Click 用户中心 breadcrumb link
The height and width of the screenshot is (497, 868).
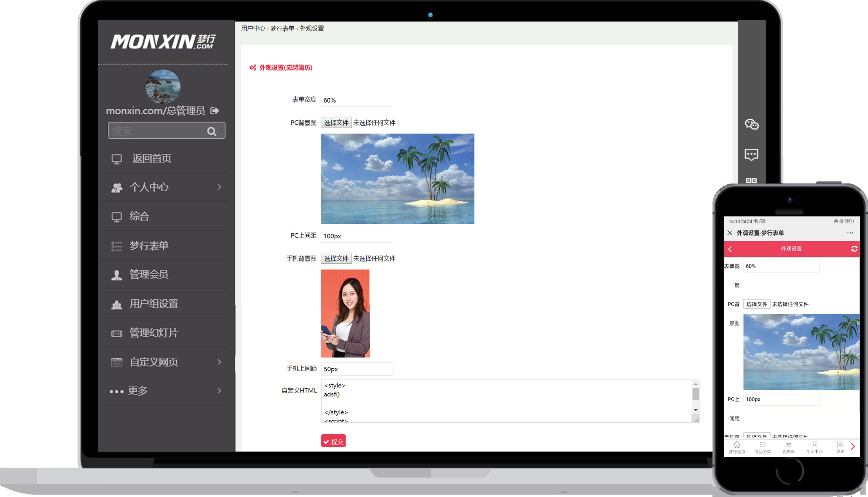pos(253,29)
